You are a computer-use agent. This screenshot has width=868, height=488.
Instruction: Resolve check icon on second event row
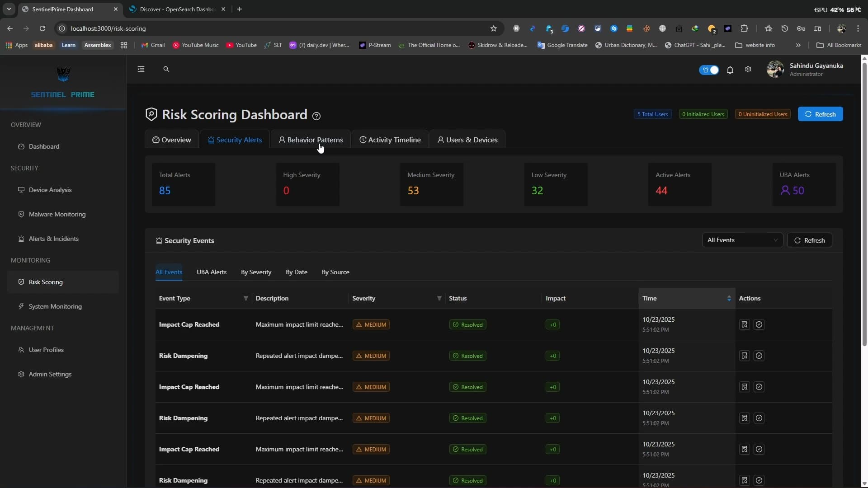[759, 356]
